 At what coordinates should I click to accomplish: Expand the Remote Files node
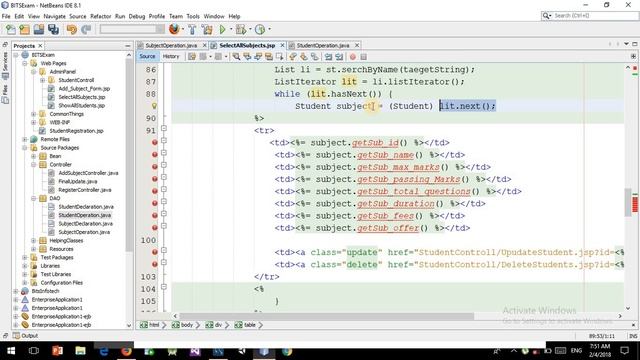tap(25, 139)
